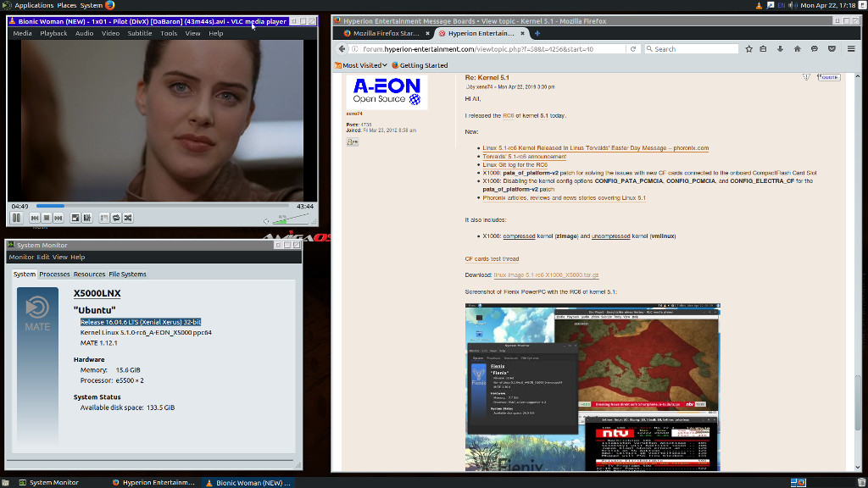The width and height of the screenshot is (868, 488).
Task: Switch to the Resources tab
Action: click(x=89, y=274)
